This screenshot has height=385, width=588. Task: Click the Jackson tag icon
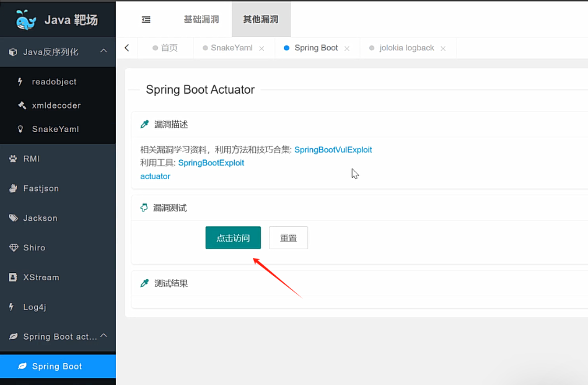point(13,218)
